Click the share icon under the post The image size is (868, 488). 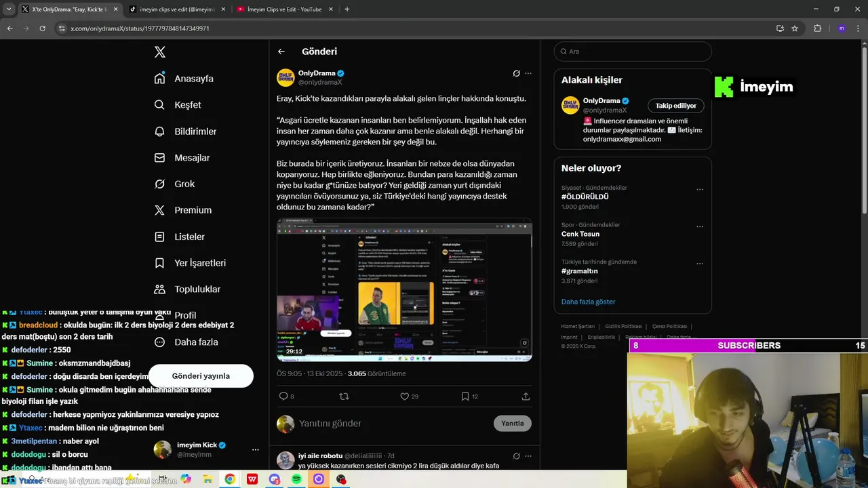(x=526, y=396)
